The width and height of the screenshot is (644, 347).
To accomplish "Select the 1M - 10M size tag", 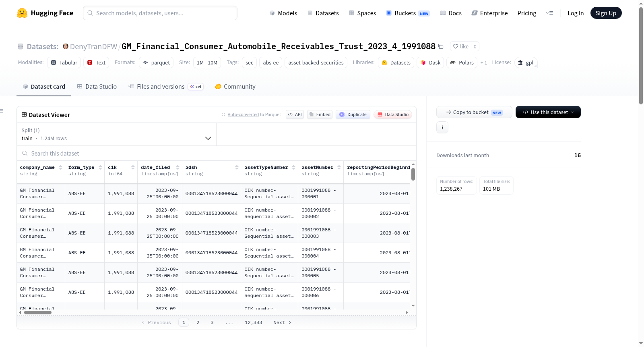I will point(207,62).
